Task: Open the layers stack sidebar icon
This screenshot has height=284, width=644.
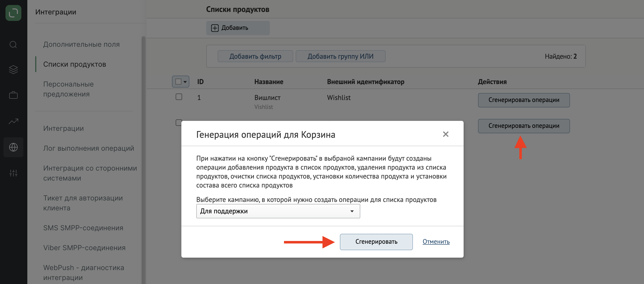Action: 13,70
